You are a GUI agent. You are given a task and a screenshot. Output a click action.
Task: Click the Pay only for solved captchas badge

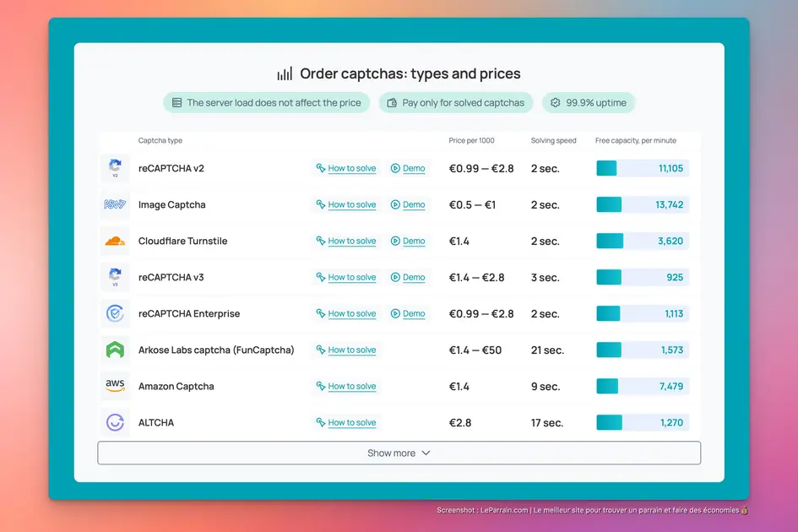pyautogui.click(x=455, y=103)
